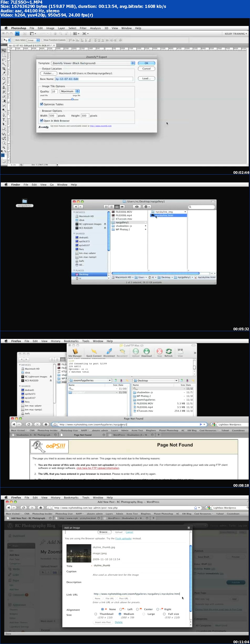Choose Center alignment radio button

(137, 609)
